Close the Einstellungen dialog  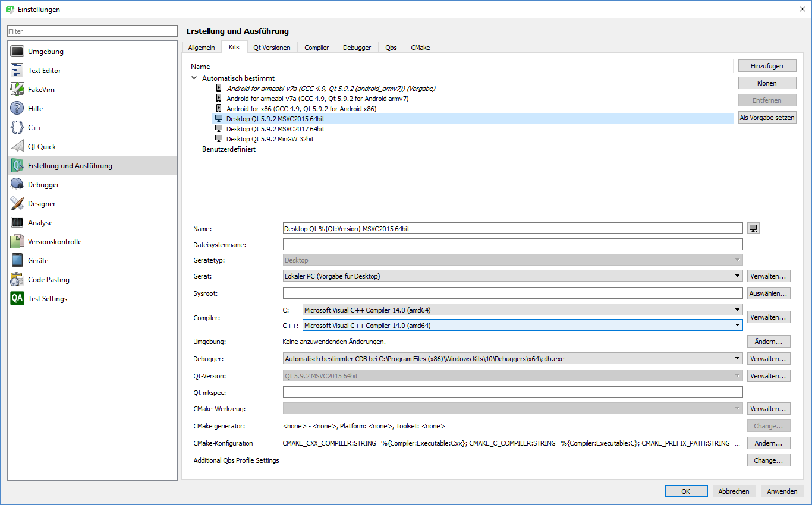tap(802, 9)
